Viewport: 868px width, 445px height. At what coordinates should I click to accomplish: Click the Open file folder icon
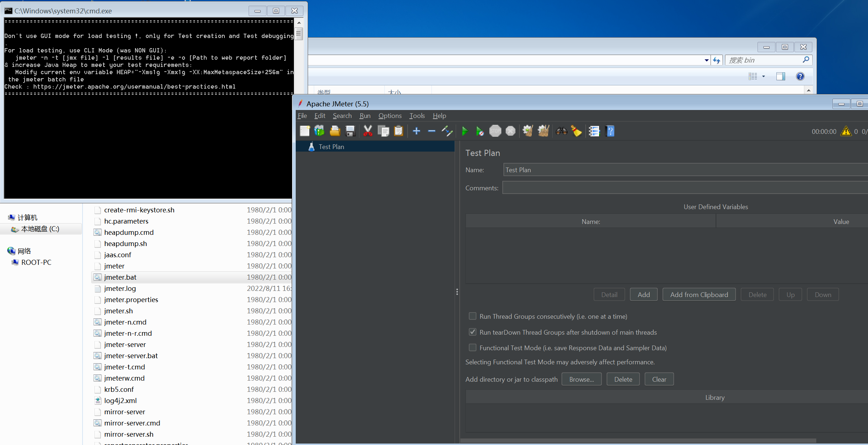[335, 131]
